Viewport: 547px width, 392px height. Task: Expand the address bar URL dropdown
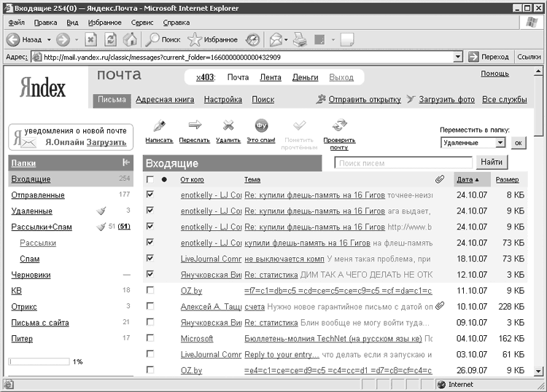pos(458,57)
